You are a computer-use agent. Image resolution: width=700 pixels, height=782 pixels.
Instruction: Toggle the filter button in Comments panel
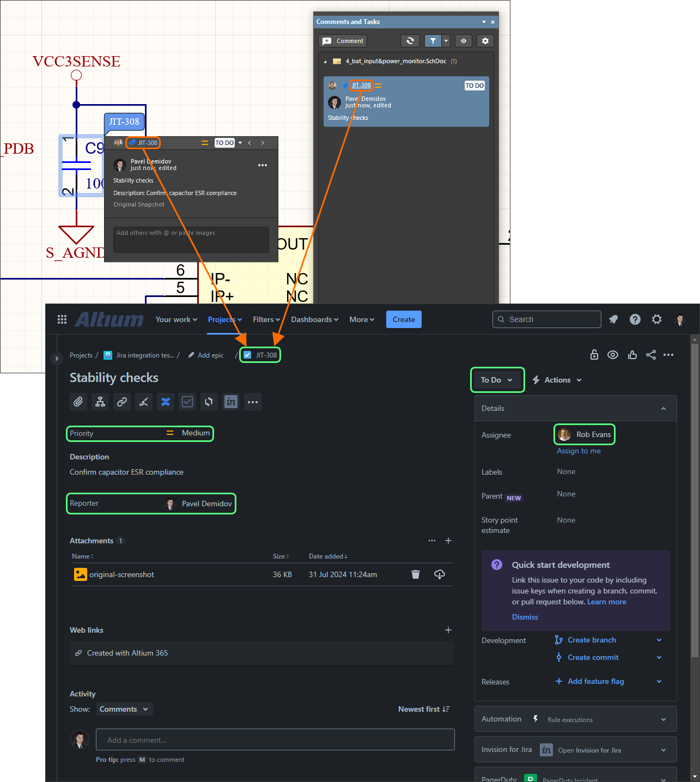(433, 41)
